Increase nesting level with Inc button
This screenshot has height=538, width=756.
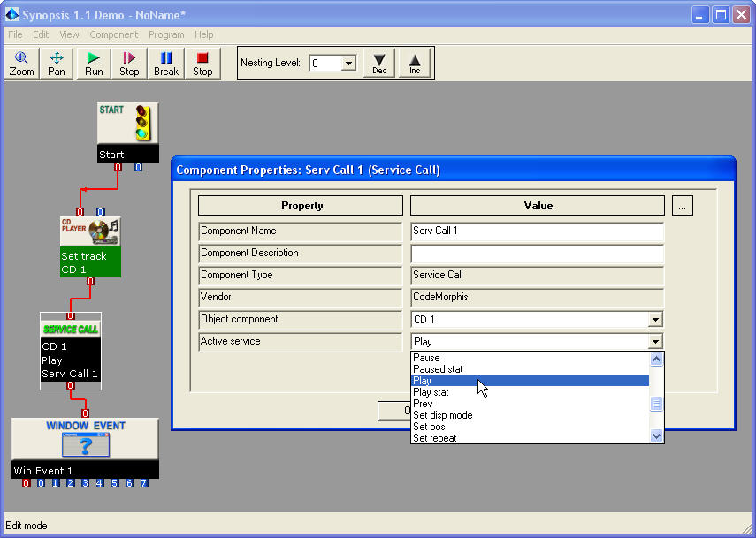click(415, 63)
